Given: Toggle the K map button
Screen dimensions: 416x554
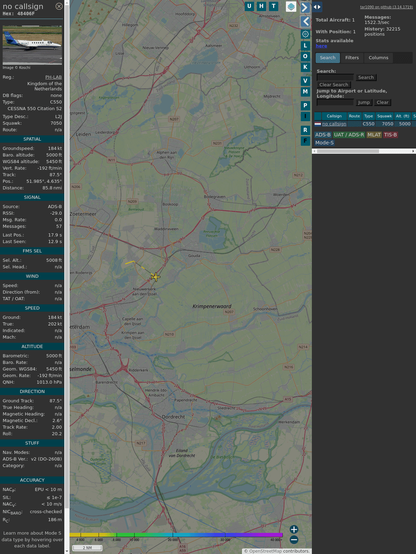Looking at the screenshot, I should [305, 67].
